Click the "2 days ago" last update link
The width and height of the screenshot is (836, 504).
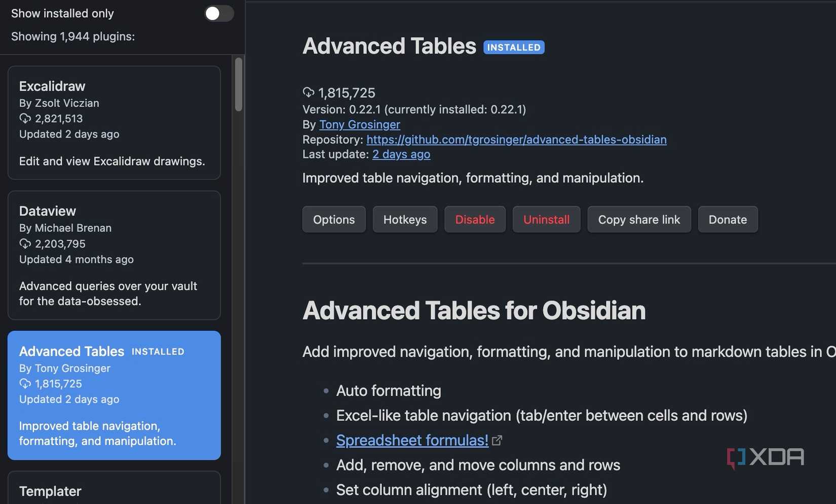[x=401, y=154]
